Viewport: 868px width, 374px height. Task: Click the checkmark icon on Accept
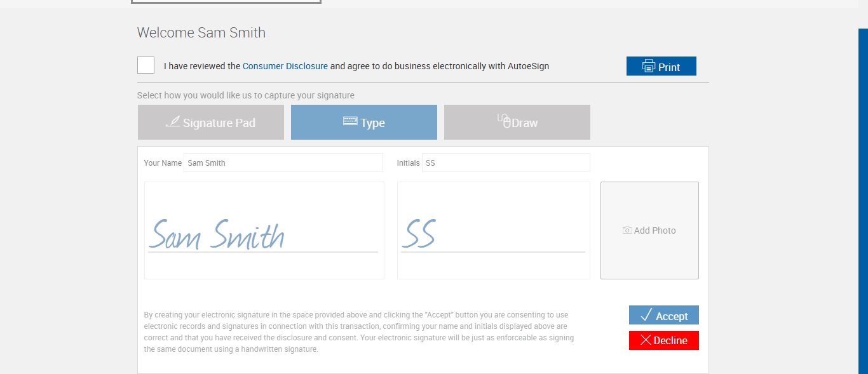click(x=647, y=316)
